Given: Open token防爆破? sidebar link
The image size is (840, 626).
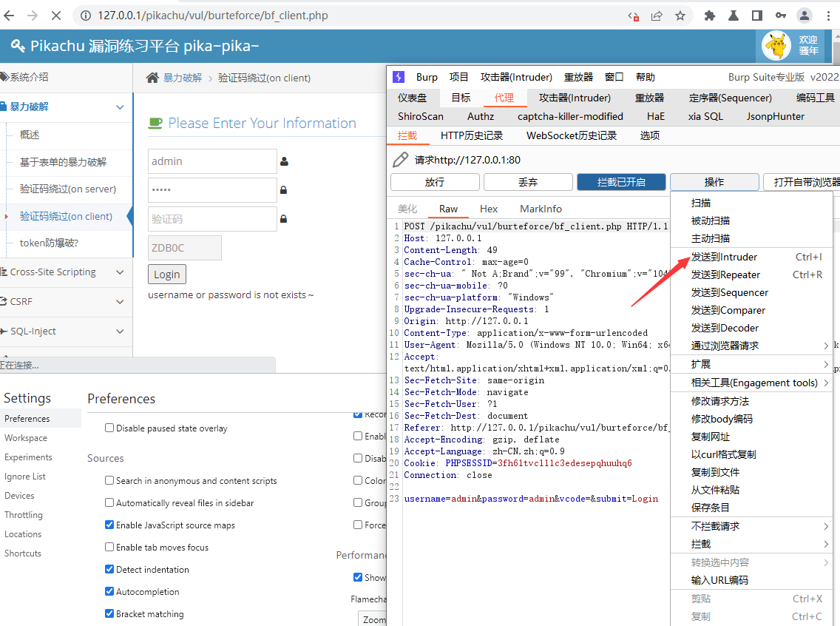Looking at the screenshot, I should click(x=50, y=243).
